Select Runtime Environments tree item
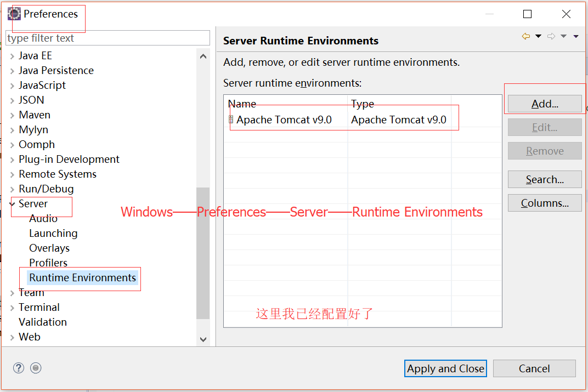This screenshot has width=588, height=392. tap(82, 278)
